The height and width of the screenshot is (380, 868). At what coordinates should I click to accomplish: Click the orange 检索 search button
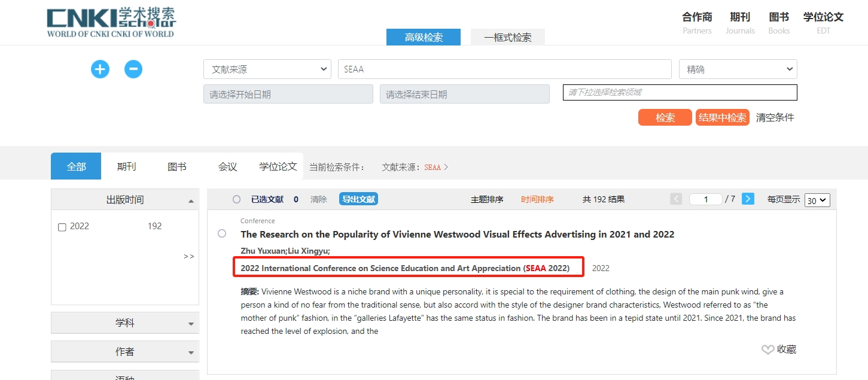click(x=665, y=117)
